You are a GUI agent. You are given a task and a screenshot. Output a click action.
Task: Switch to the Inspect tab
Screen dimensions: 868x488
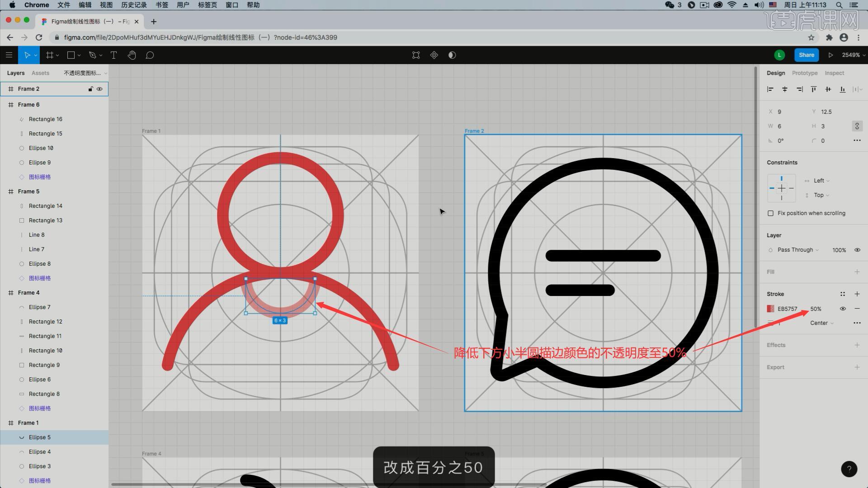[834, 73]
